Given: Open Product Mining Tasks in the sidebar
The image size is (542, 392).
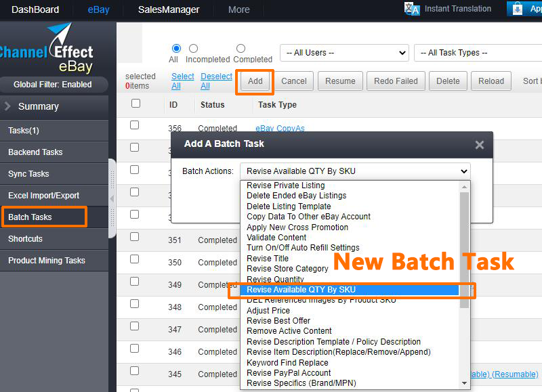Looking at the screenshot, I should (54, 261).
